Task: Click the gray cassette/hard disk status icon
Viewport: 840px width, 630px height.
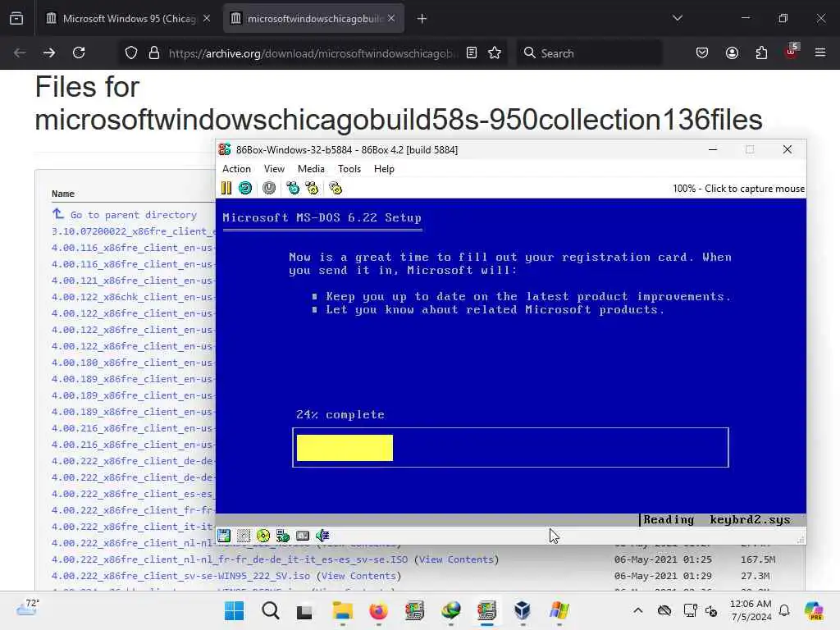Action: click(x=303, y=535)
